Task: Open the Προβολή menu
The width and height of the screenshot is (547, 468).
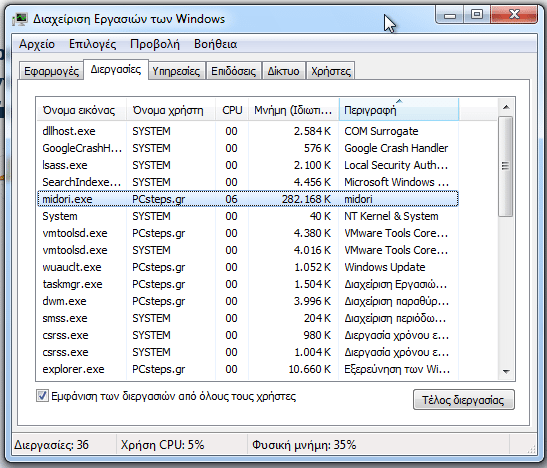Action: [x=155, y=44]
